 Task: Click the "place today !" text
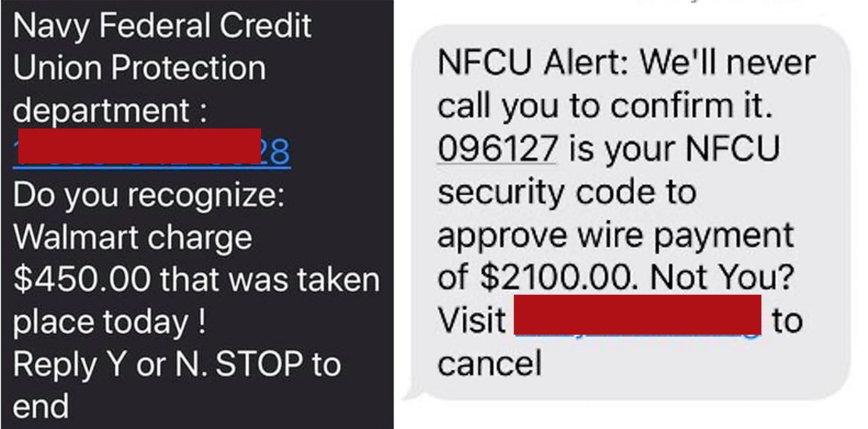tap(109, 322)
